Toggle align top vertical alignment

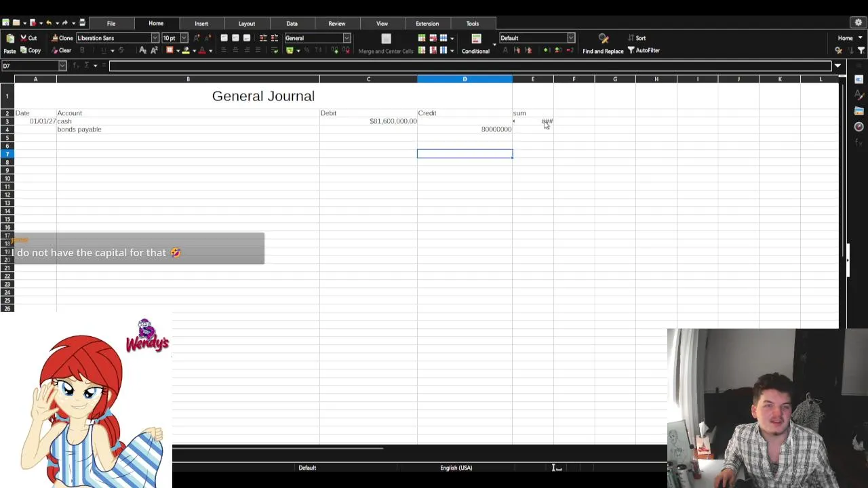click(224, 38)
